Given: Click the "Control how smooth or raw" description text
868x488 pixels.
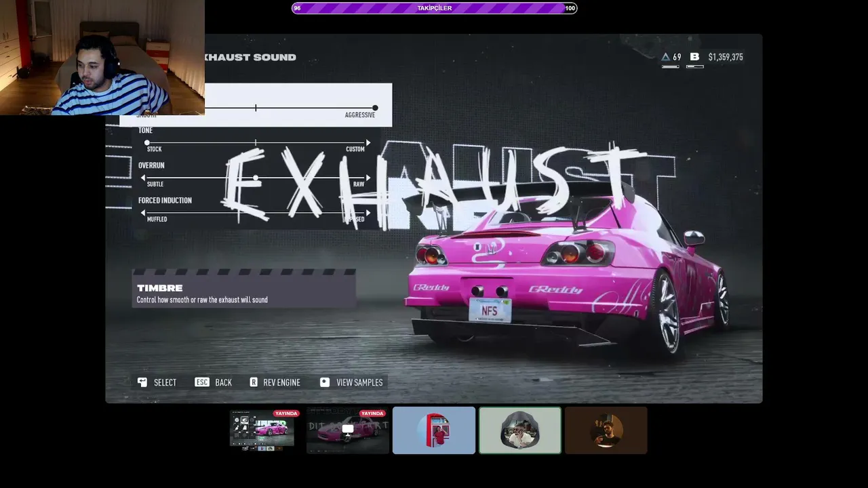Looking at the screenshot, I should tap(202, 300).
